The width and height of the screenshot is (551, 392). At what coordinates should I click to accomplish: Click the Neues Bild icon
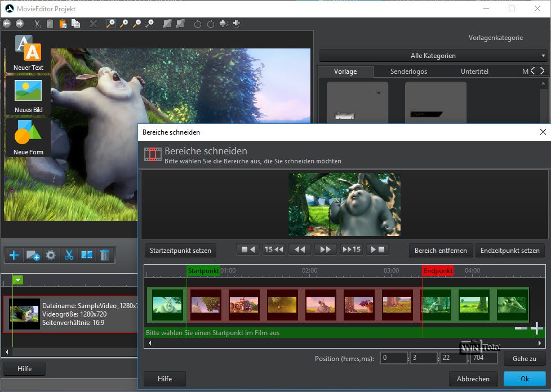pos(28,91)
